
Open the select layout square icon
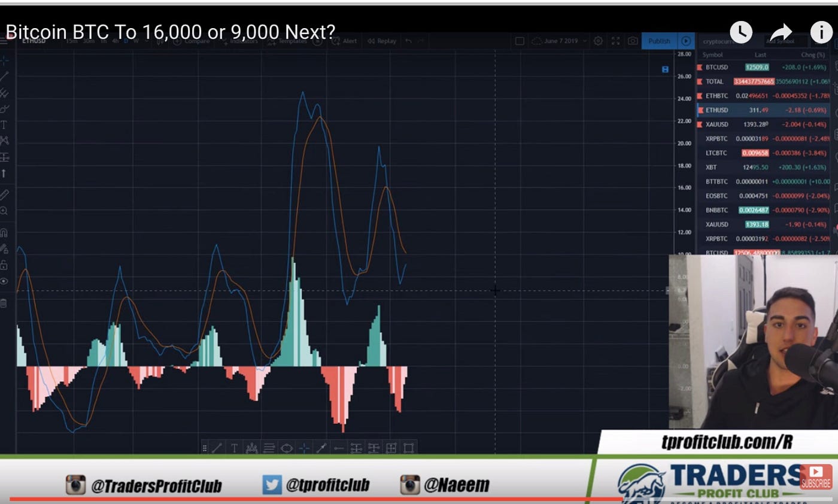(520, 41)
